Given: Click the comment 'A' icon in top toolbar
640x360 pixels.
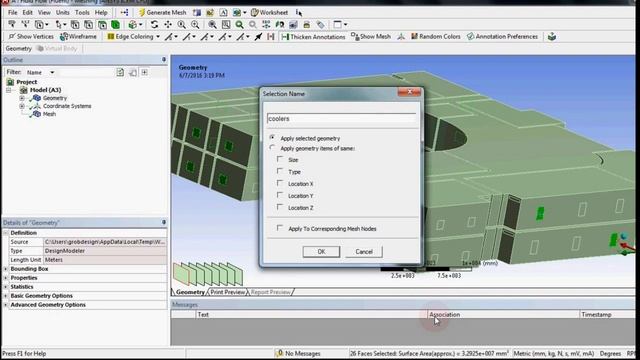Looking at the screenshot, I should coord(223,13).
